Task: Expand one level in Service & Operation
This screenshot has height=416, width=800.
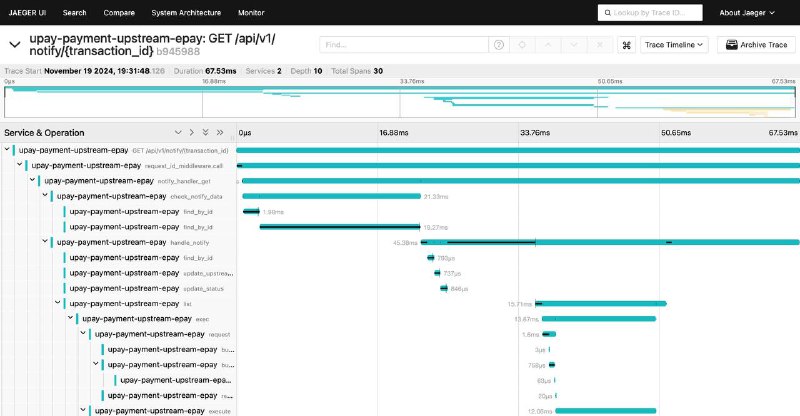Action: 191,133
